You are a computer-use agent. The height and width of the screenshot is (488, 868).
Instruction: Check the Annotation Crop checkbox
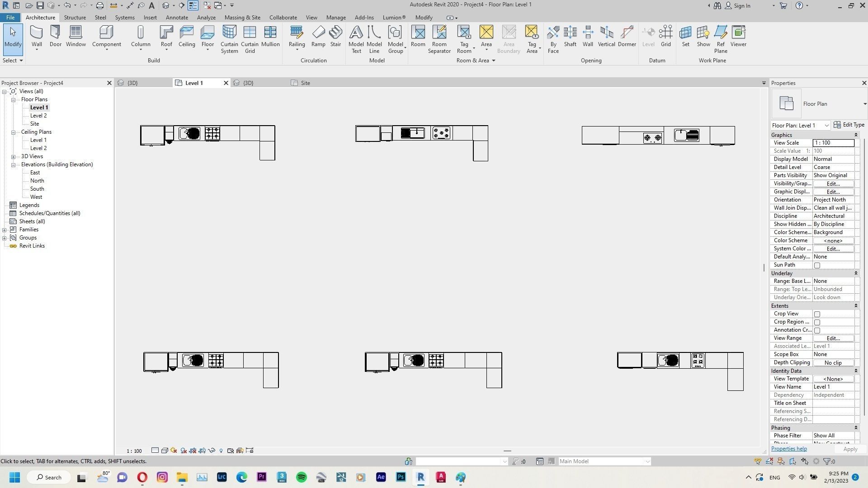[817, 330]
